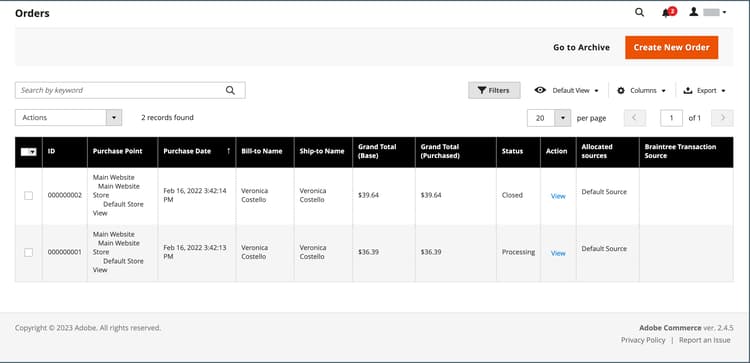Expand the Actions dropdown
750x363 pixels.
pos(68,118)
